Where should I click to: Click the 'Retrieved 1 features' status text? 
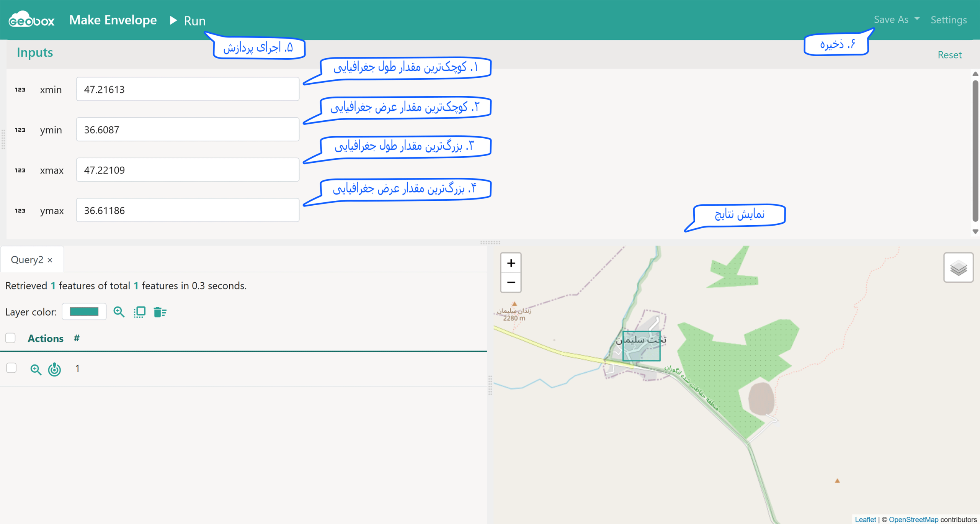point(126,286)
